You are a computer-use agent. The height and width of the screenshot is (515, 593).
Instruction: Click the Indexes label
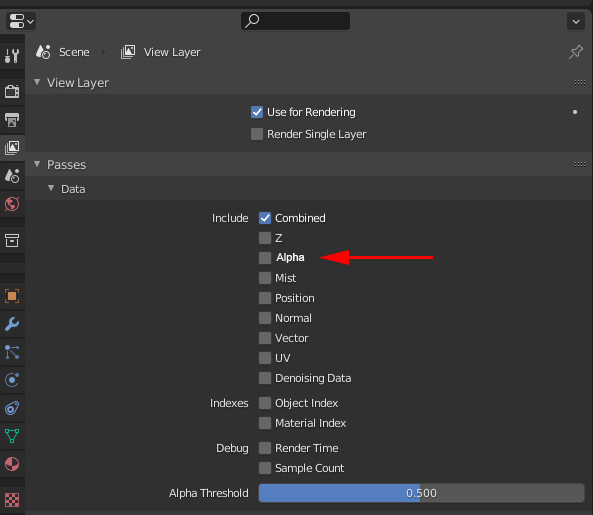(x=229, y=403)
